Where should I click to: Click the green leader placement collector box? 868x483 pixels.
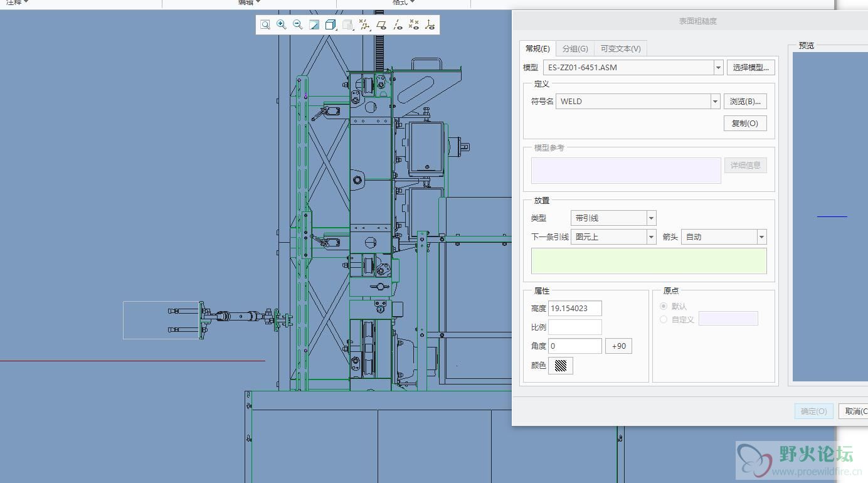pyautogui.click(x=649, y=261)
